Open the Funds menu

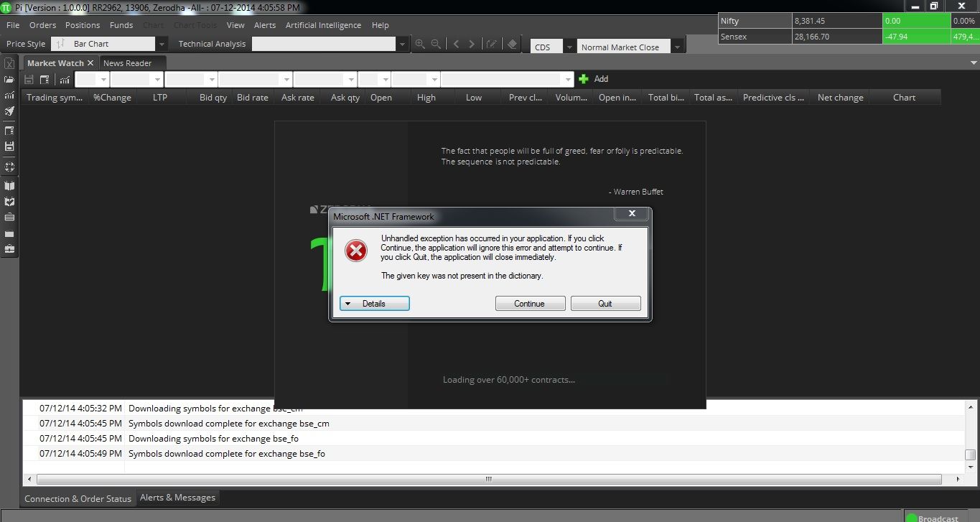tap(121, 25)
